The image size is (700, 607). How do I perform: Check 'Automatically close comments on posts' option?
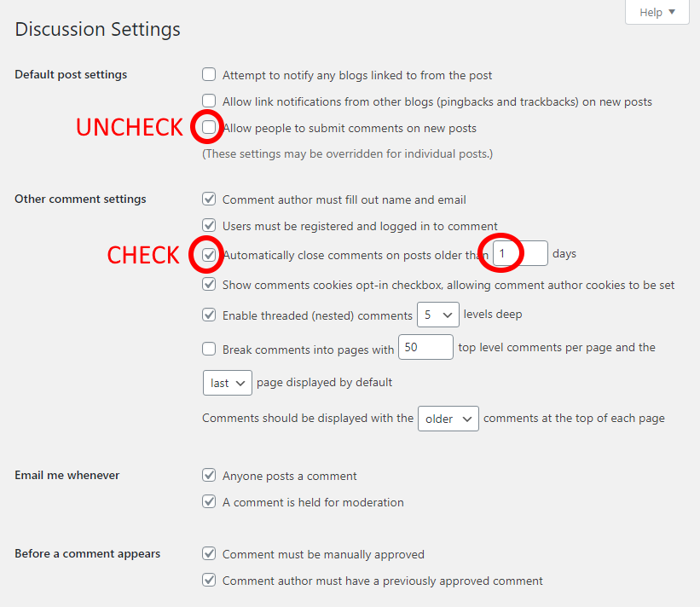click(x=209, y=254)
